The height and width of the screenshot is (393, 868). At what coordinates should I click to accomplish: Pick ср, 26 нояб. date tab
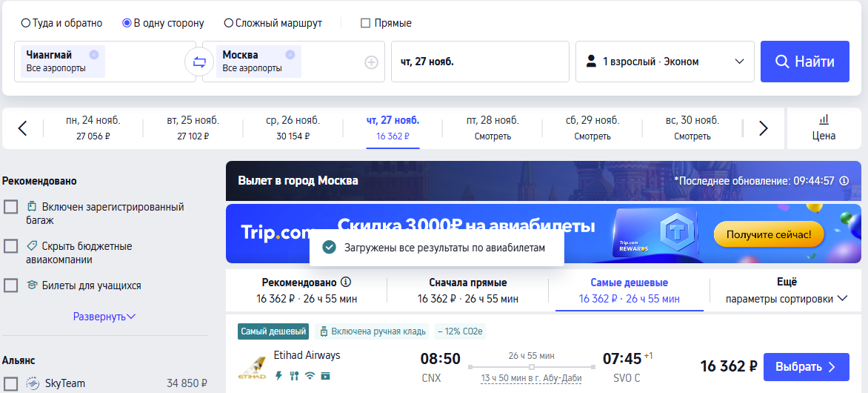coord(293,128)
